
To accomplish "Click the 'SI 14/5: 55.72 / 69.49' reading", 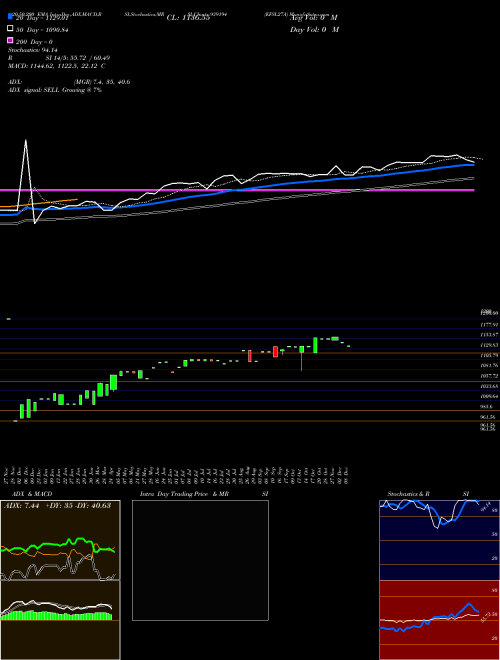I will pos(78,58).
